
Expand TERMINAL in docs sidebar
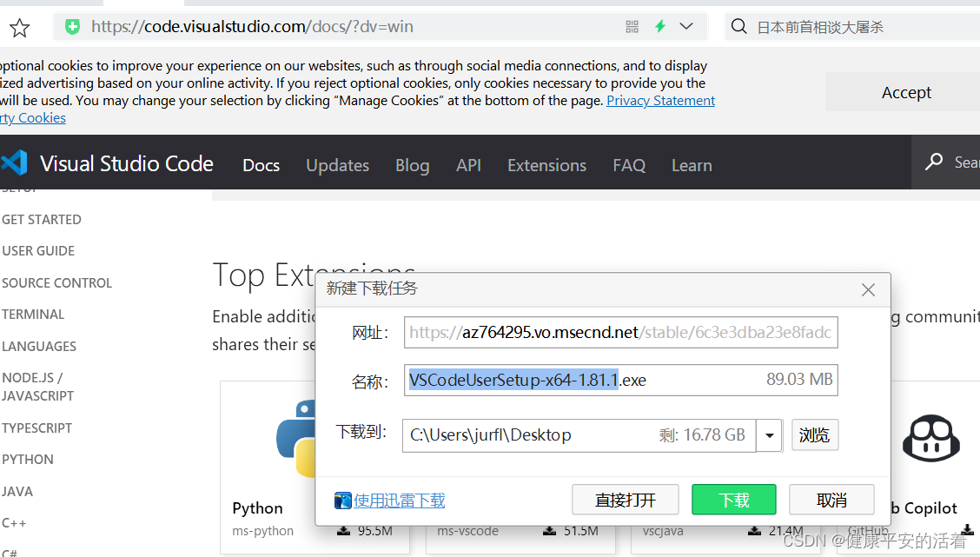[x=33, y=315]
